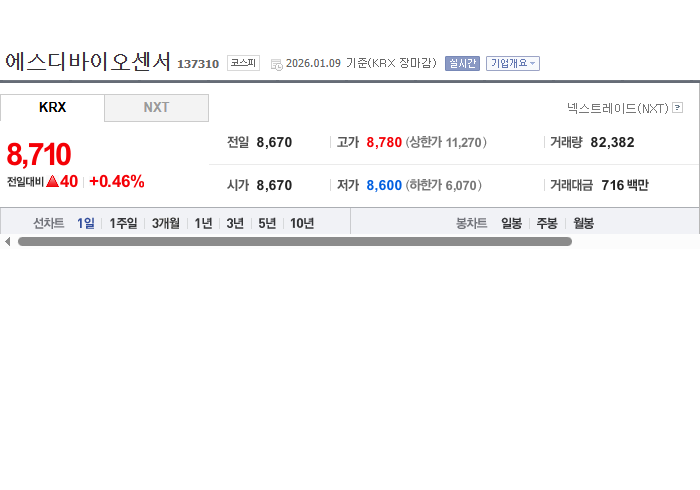
Task: Show the 일봉 candlestick chart
Action: [512, 223]
